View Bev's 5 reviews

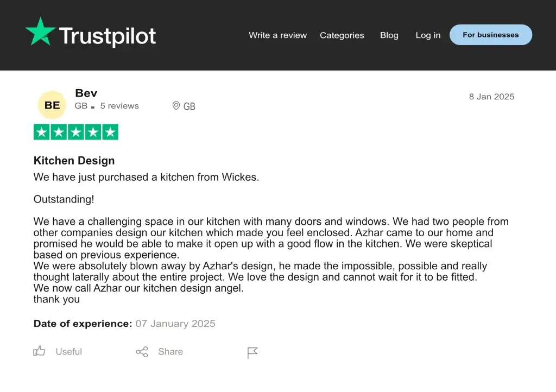tap(119, 106)
